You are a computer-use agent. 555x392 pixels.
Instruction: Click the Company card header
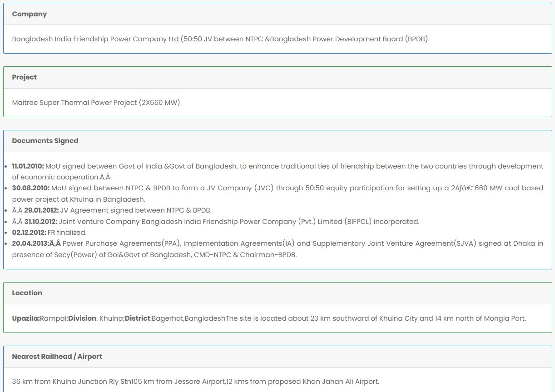pos(277,14)
